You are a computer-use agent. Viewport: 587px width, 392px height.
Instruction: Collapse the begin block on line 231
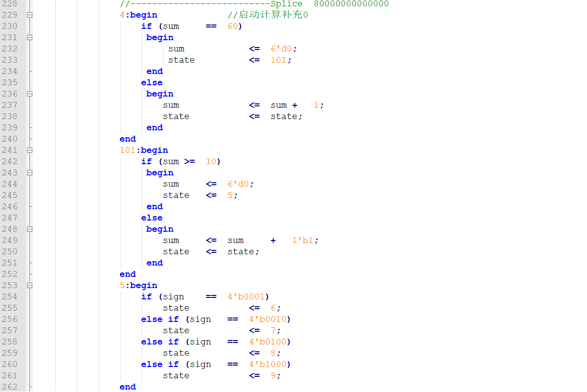tap(28, 37)
